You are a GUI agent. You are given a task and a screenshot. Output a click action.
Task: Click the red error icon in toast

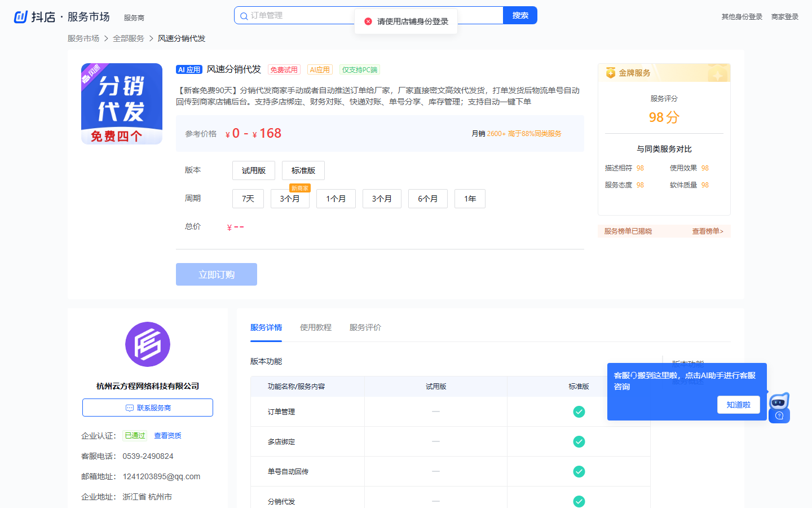tap(368, 21)
